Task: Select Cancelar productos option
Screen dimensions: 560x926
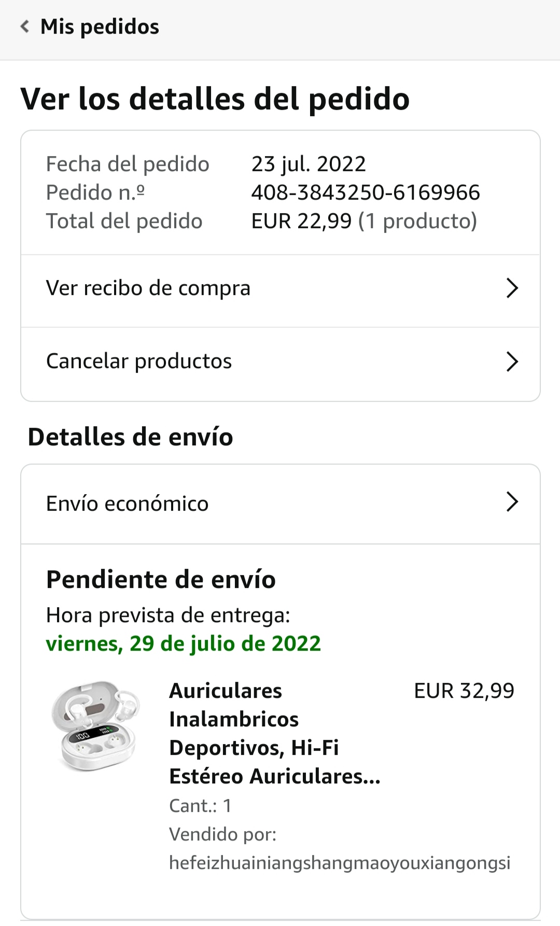Action: (139, 361)
